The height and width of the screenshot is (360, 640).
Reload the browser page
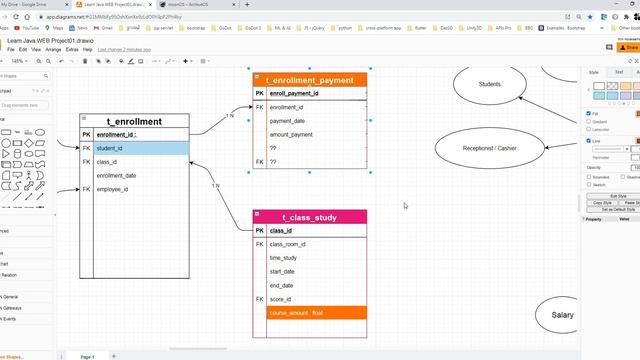pyautogui.click(x=16, y=17)
